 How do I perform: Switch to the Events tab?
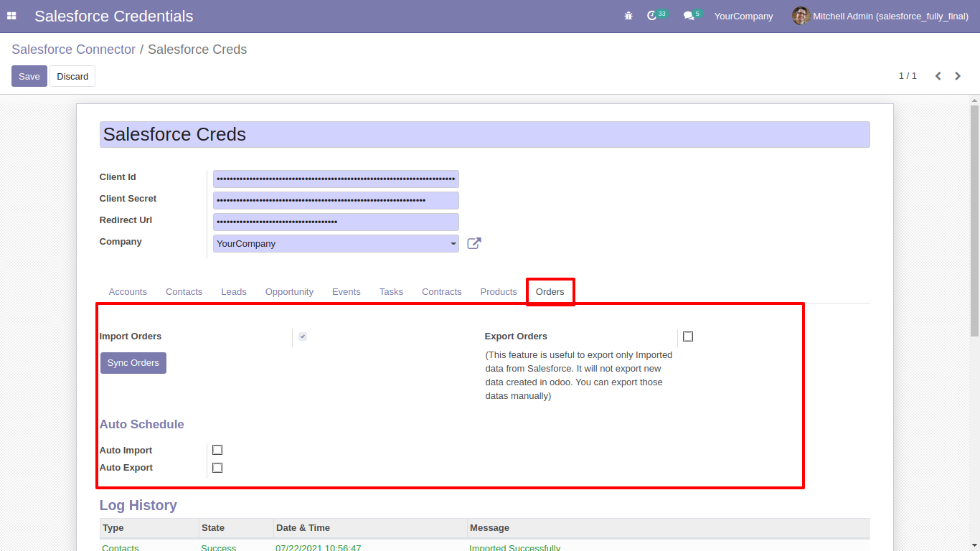pos(347,292)
